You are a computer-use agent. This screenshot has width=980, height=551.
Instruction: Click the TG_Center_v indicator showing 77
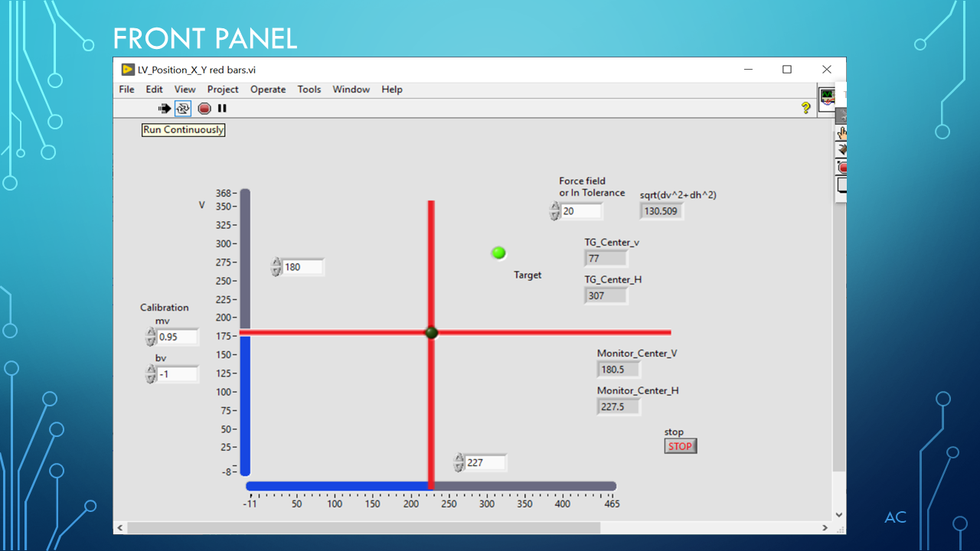(x=606, y=259)
